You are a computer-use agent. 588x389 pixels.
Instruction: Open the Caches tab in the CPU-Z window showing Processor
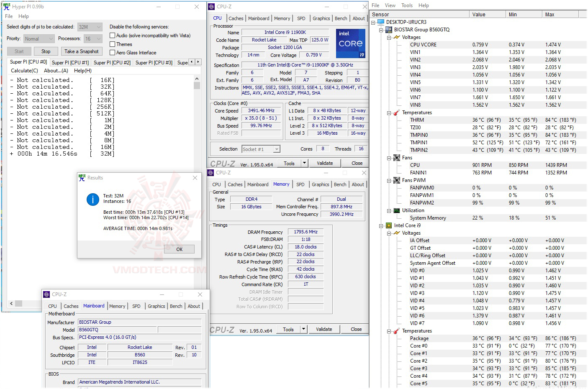click(x=236, y=18)
